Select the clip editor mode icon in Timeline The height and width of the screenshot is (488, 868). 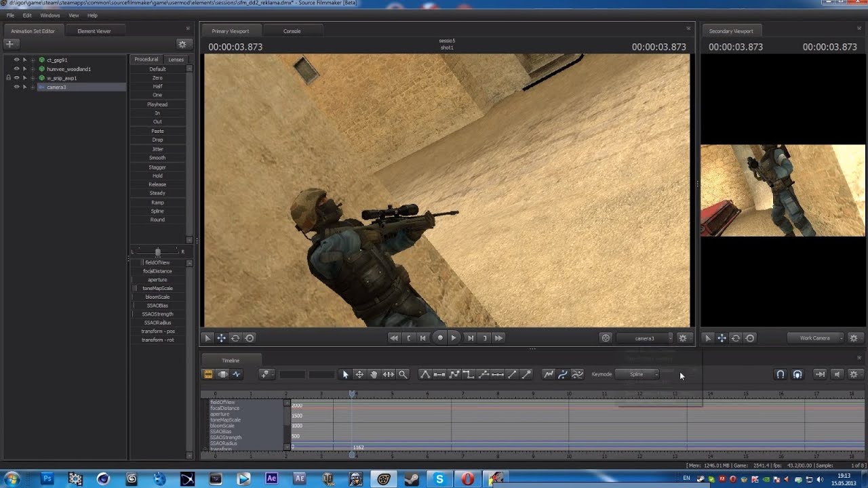tap(208, 374)
